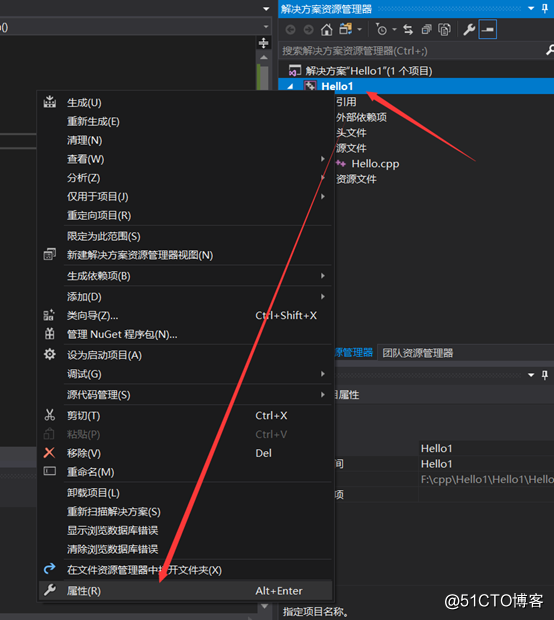The width and height of the screenshot is (554, 620).
Task: Expand the 生成依赖项(B) submenu
Action: coord(185,276)
